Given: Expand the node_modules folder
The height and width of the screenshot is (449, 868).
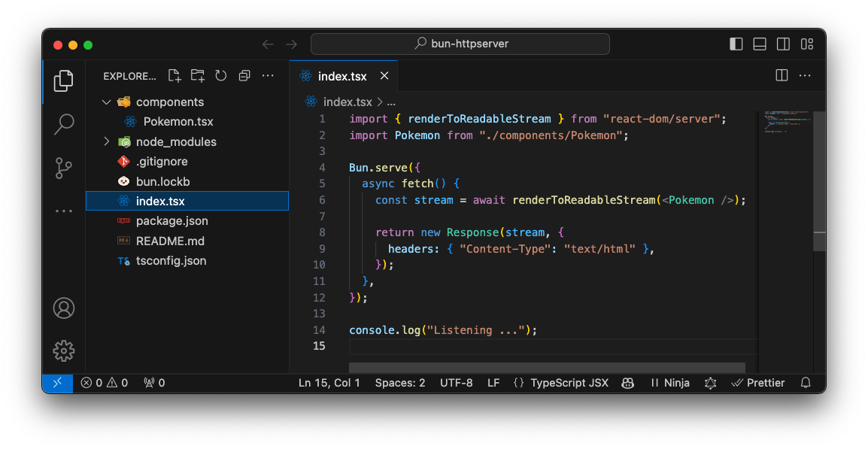Looking at the screenshot, I should point(107,141).
